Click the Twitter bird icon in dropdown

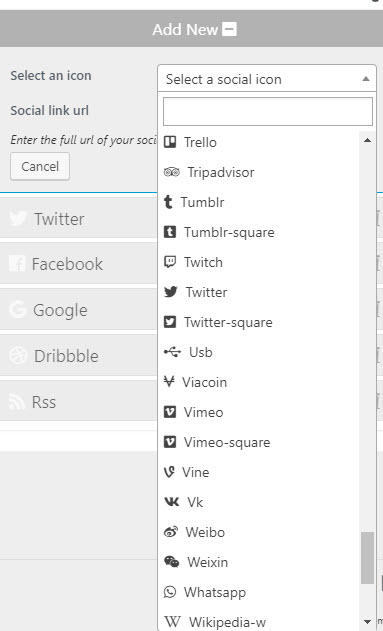171,292
